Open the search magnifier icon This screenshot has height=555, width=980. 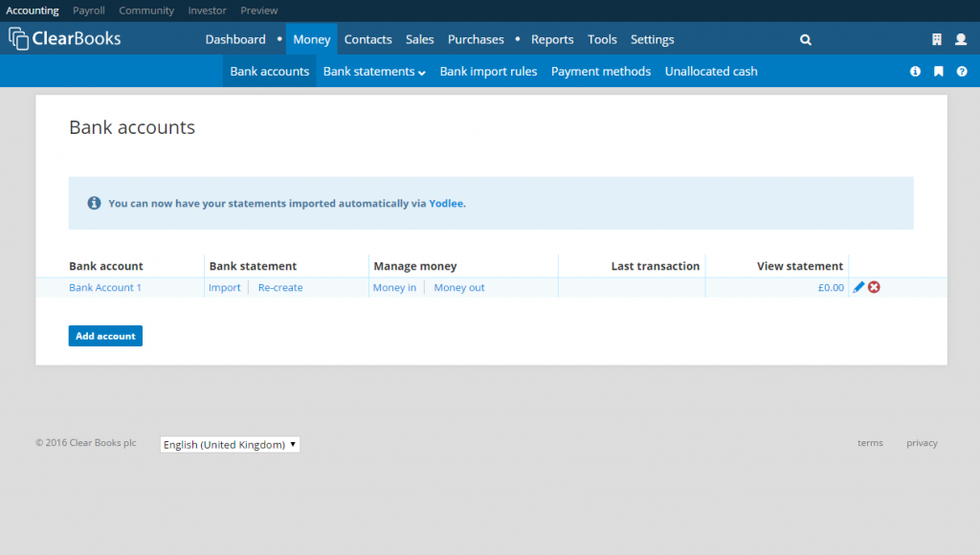coord(806,40)
